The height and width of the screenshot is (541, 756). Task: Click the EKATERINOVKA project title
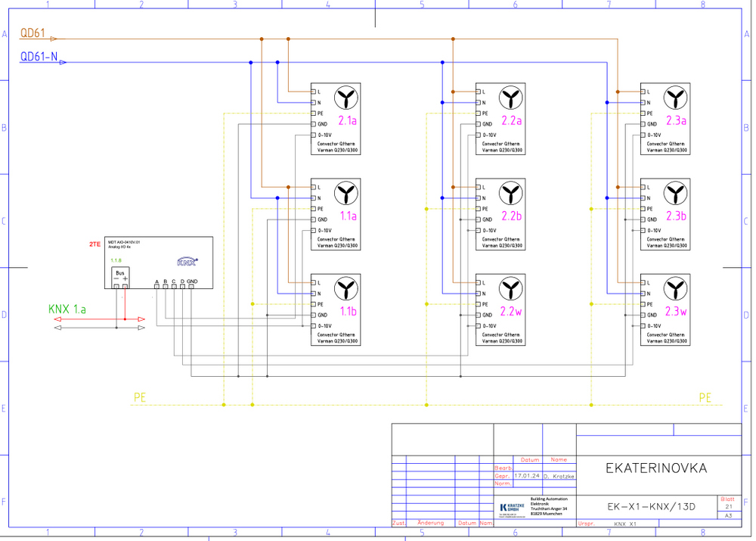(x=655, y=468)
